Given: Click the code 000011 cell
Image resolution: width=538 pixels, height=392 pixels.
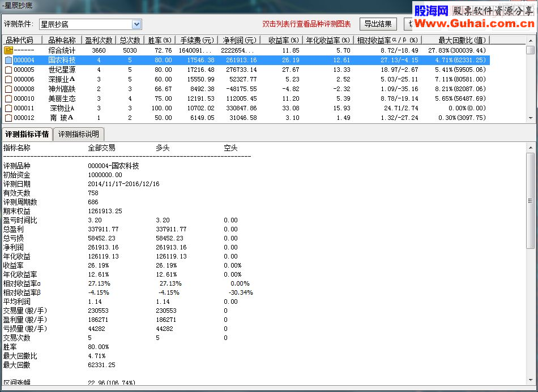Looking at the screenshot, I should click(x=24, y=108).
